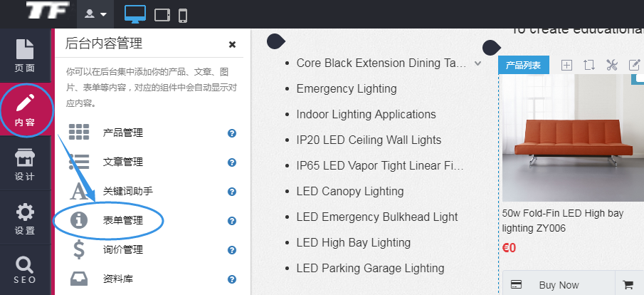Image resolution: width=644 pixels, height=295 pixels.
Task: Open 询价管理 inquiry management
Action: tap(122, 250)
